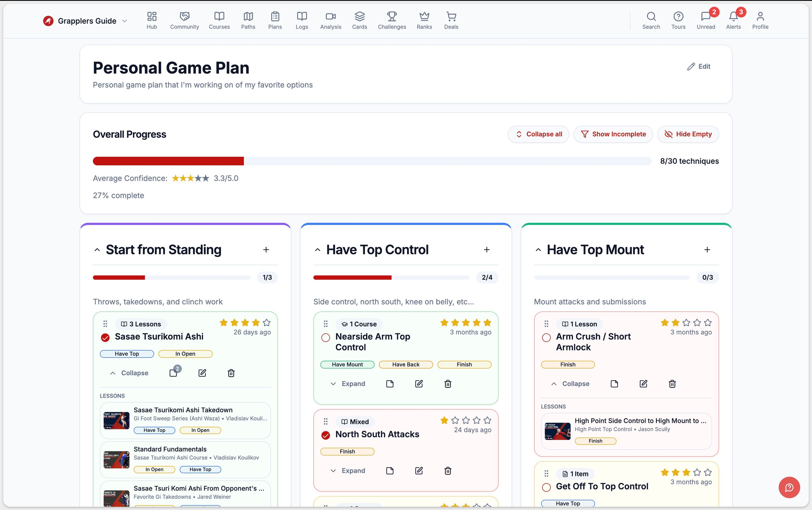Click the Have Top Control progress bar
The height and width of the screenshot is (510, 812).
tap(391, 277)
